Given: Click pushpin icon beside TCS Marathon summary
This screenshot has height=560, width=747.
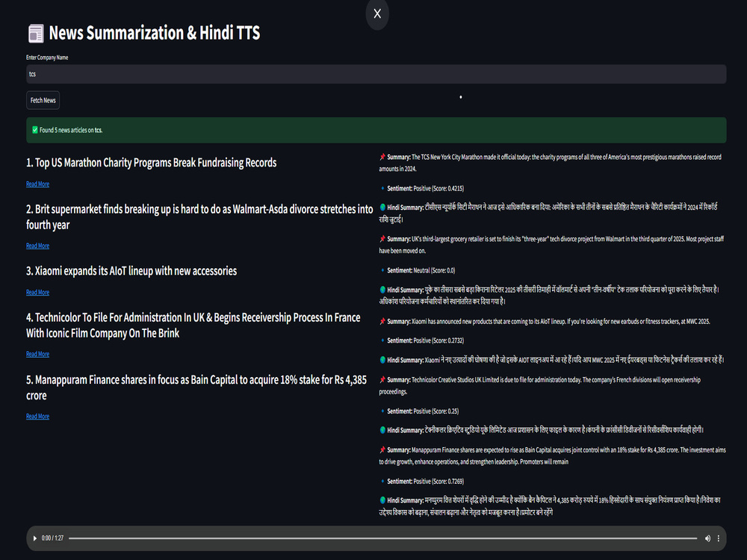Looking at the screenshot, I should point(382,157).
